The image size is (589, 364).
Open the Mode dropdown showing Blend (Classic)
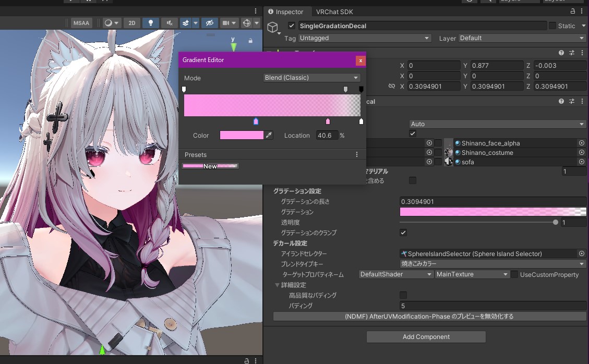click(x=311, y=78)
